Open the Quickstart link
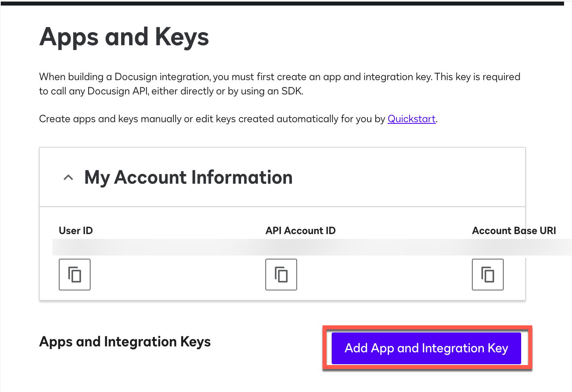Image resolution: width=572 pixels, height=392 pixels. 412,119
